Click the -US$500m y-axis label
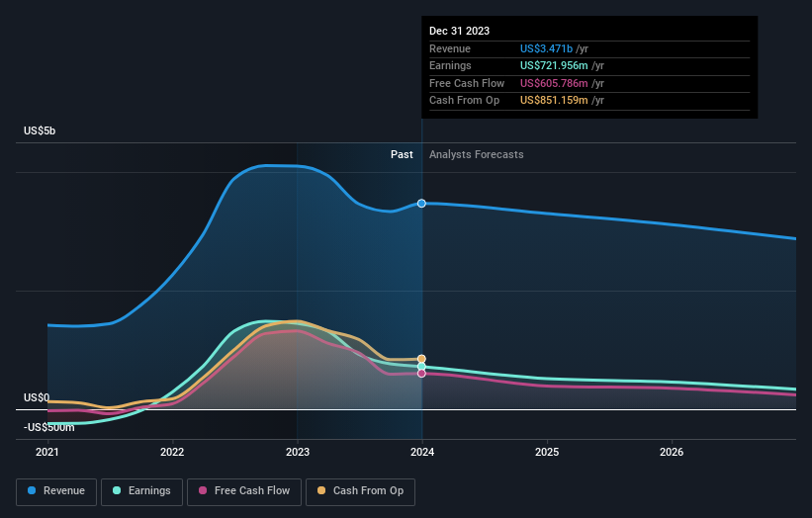812x518 pixels. pos(48,427)
